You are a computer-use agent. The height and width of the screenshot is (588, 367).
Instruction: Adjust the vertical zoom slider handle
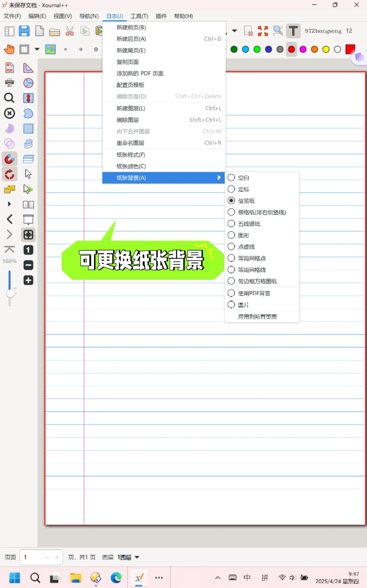[x=11, y=293]
